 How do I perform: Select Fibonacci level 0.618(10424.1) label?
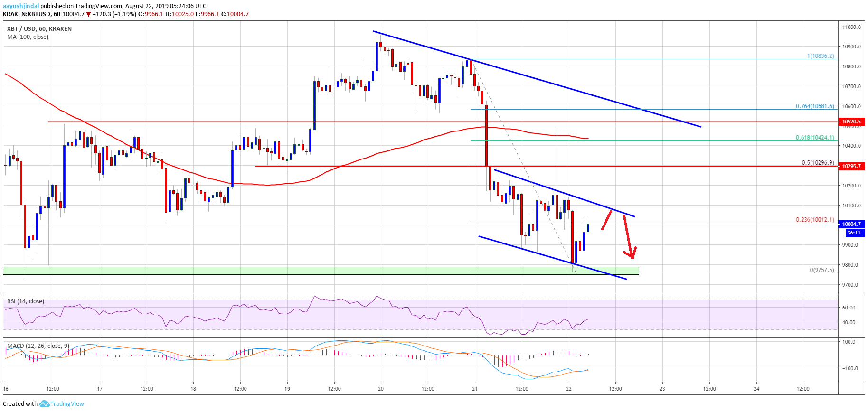815,138
